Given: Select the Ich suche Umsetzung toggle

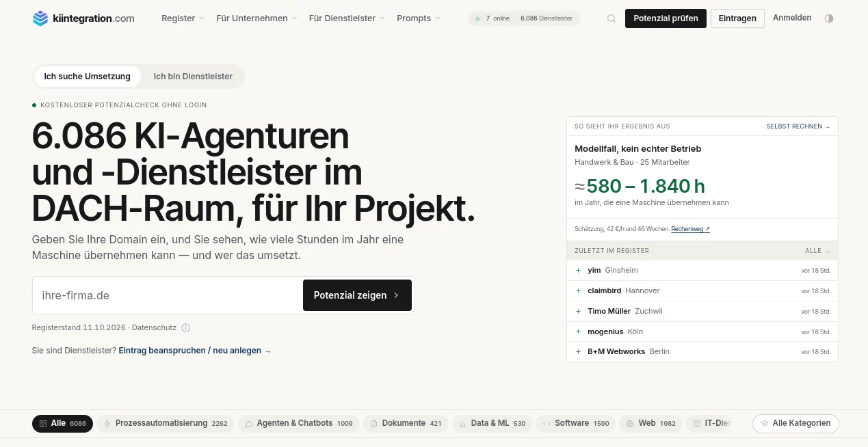Looking at the screenshot, I should tap(87, 77).
